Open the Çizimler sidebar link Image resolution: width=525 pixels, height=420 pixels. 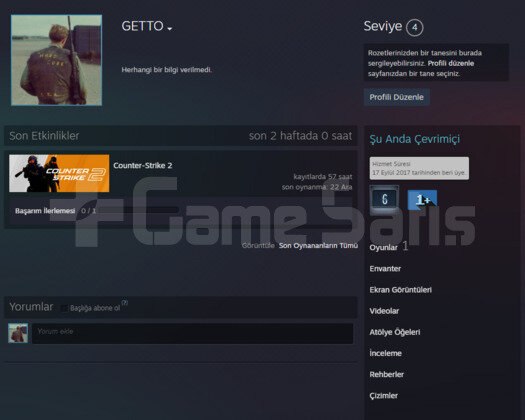[x=383, y=396]
